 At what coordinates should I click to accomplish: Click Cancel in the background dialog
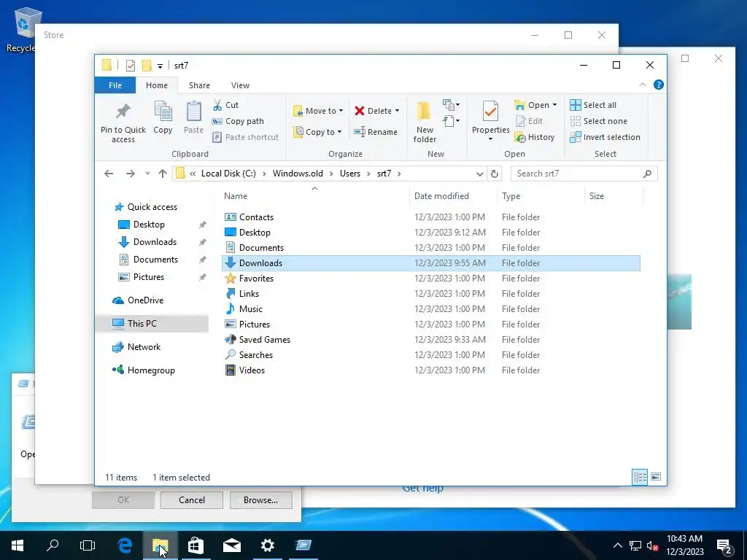(x=192, y=500)
